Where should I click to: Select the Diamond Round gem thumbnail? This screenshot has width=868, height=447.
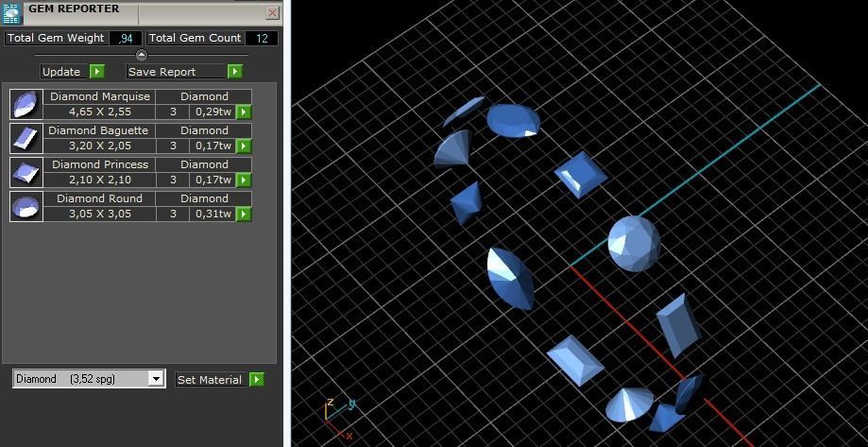point(26,207)
